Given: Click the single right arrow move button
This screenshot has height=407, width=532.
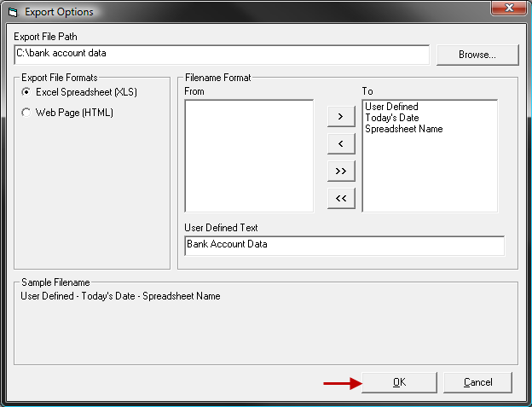Looking at the screenshot, I should [341, 116].
